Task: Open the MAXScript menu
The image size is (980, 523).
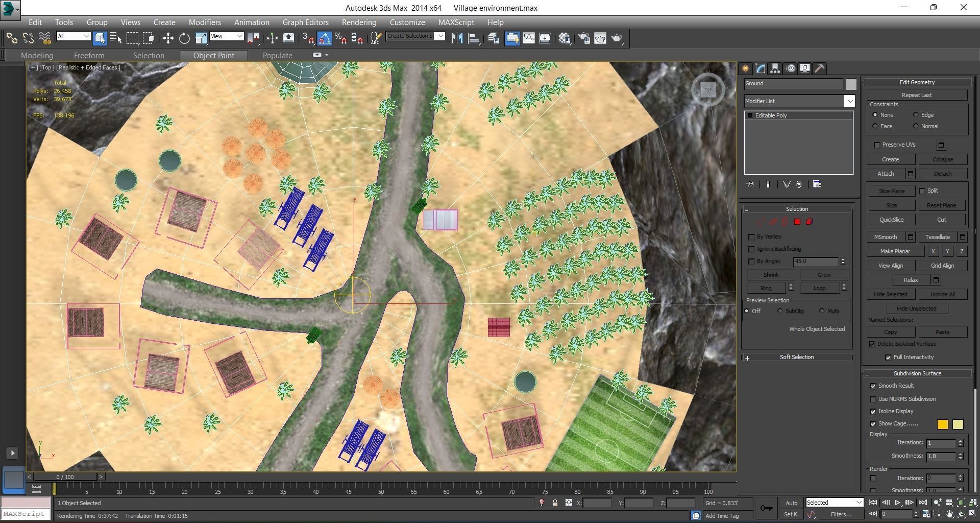Action: (456, 22)
